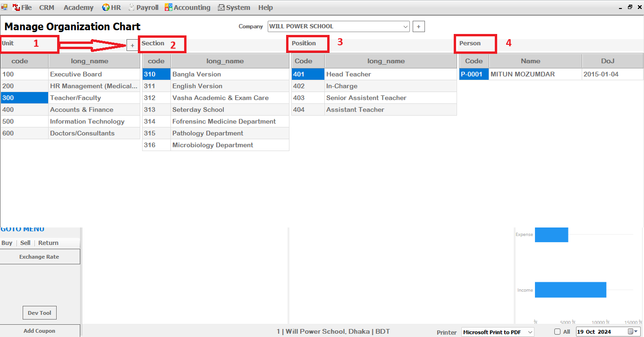Click the Dev Tool button
The height and width of the screenshot is (337, 644).
click(x=40, y=313)
